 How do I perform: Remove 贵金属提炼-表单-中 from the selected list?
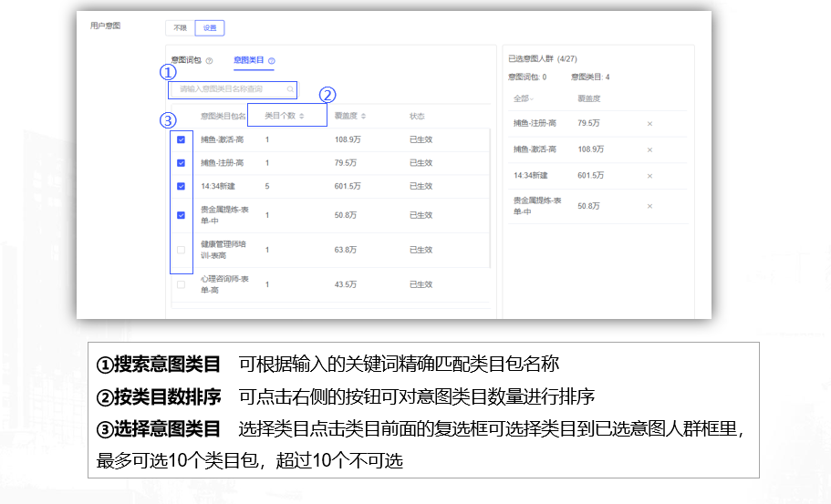coord(649,206)
